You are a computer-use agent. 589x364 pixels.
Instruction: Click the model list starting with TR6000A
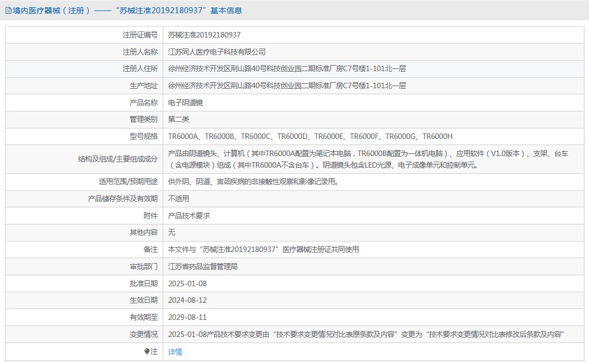(310, 136)
